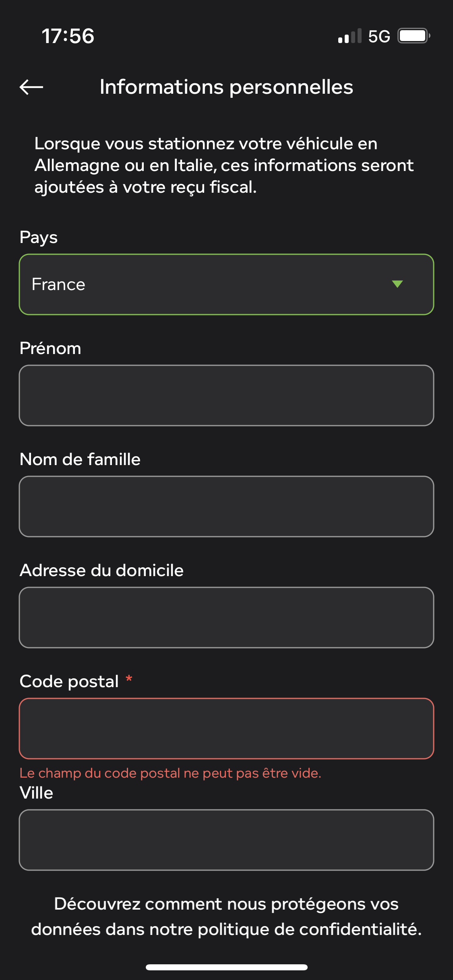This screenshot has height=980, width=453.
Task: Focus the Adresse du domicile field
Action: pos(226,618)
